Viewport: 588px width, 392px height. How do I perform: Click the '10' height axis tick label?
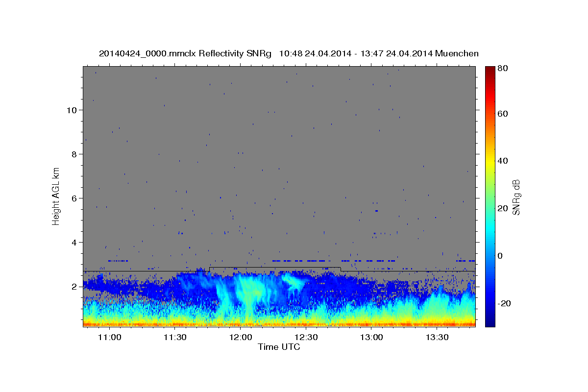pyautogui.click(x=72, y=110)
